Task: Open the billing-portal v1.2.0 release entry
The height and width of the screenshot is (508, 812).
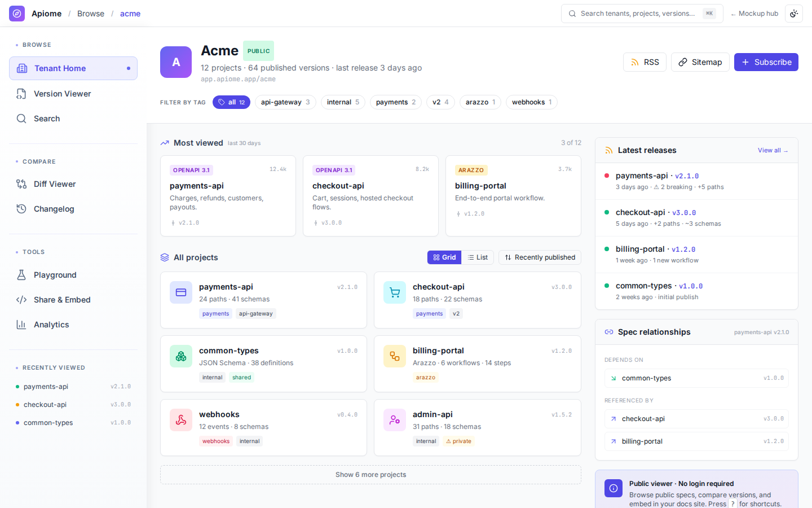Action: 696,255
